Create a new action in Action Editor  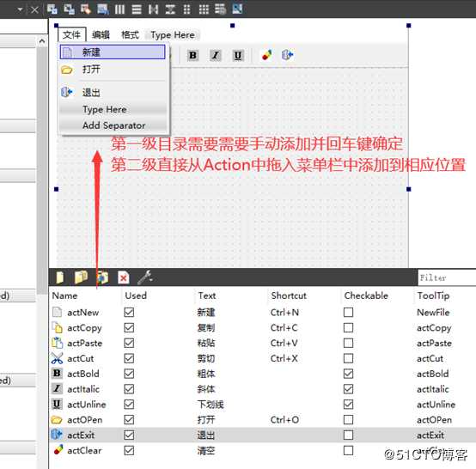(60, 277)
